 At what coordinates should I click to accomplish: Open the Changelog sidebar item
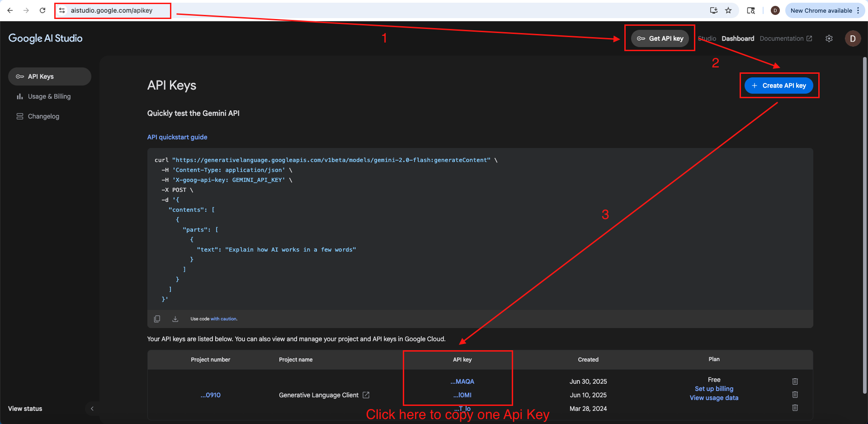[43, 116]
